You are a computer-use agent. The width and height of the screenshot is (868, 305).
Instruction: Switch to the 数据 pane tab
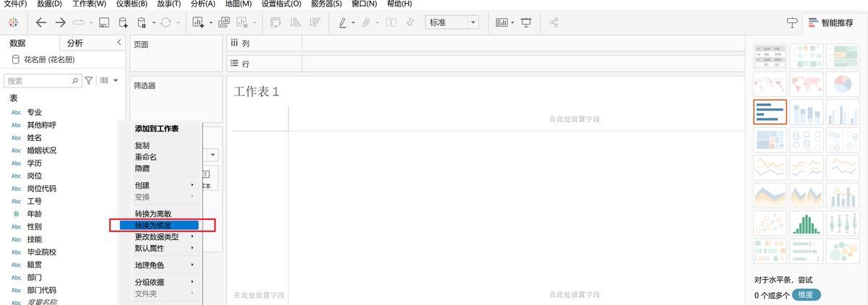coord(17,43)
